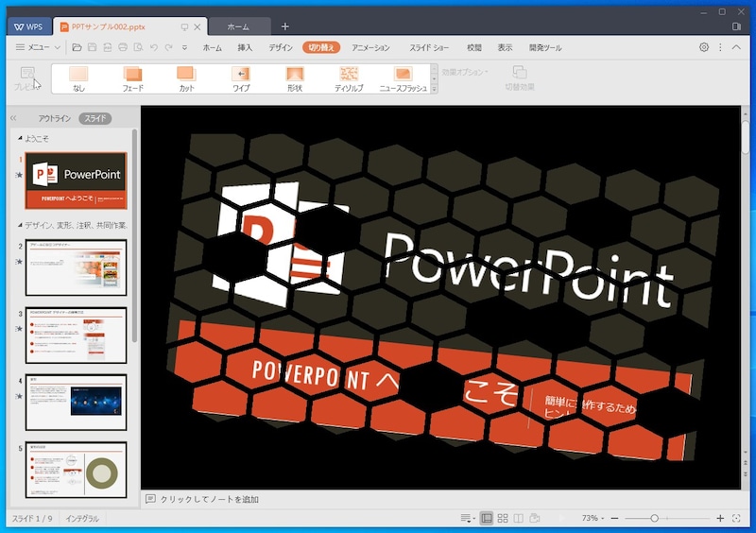Select the ワイプ (Wipe) transition
This screenshot has height=533, width=756.
[241, 77]
